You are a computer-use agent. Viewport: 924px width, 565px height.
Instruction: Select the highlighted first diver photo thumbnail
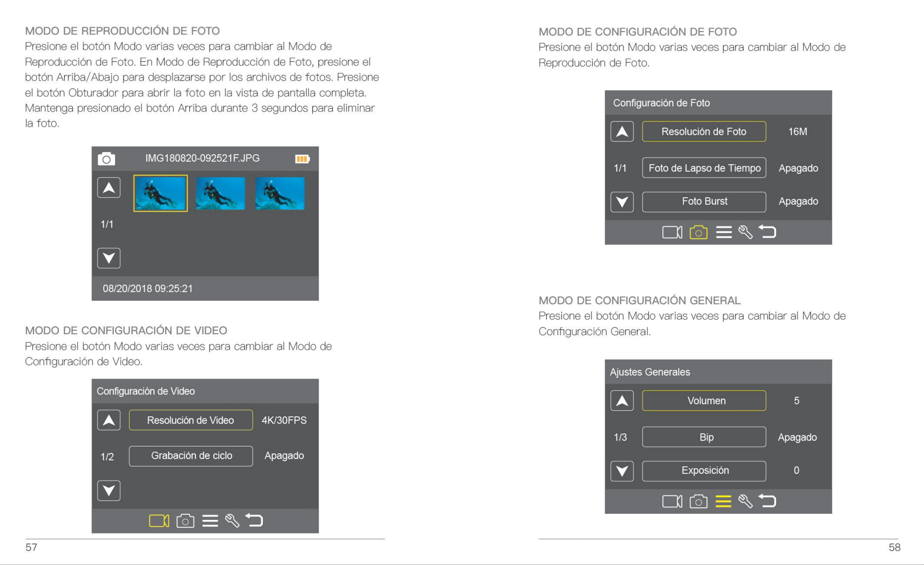[x=161, y=193]
